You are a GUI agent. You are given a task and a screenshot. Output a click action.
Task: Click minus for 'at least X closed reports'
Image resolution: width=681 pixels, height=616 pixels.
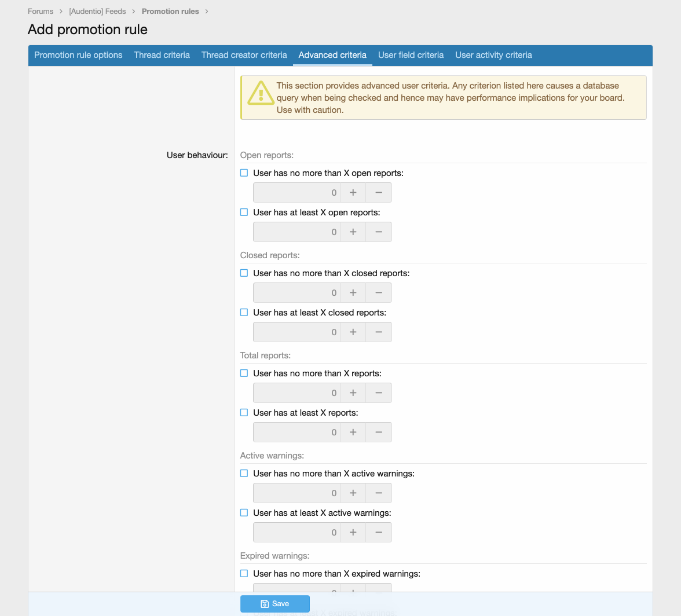[x=379, y=332]
